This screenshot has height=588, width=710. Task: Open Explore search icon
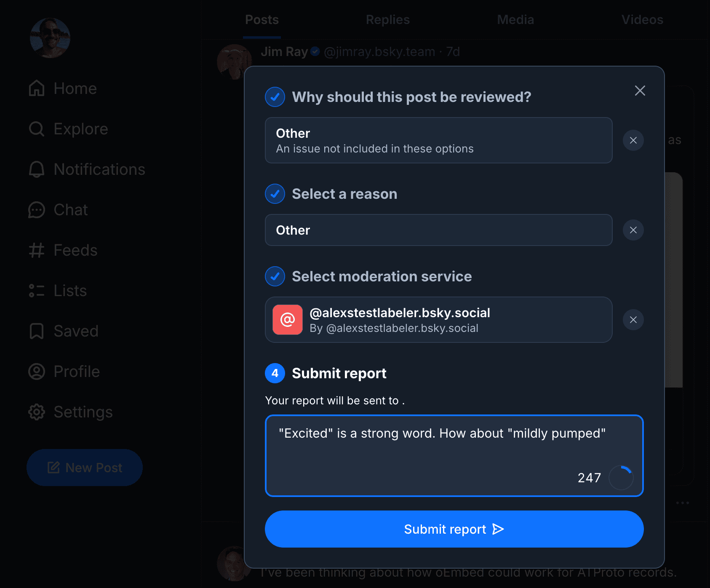37,129
